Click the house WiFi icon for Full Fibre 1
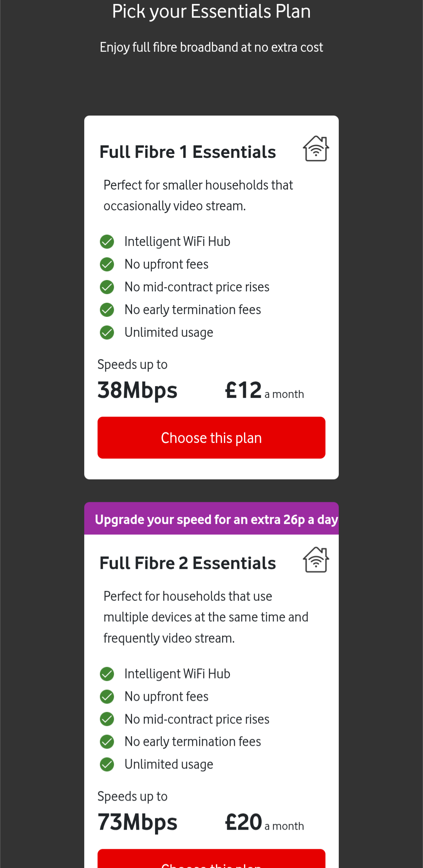Image resolution: width=423 pixels, height=868 pixels. point(316,148)
